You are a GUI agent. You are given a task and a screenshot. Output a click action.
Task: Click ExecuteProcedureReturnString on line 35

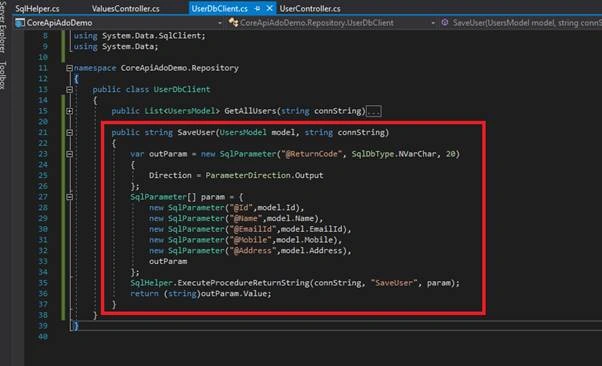(x=243, y=283)
